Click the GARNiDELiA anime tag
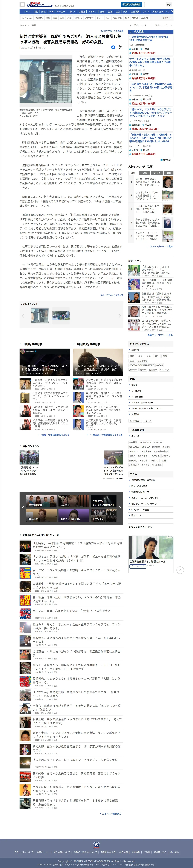The height and width of the screenshot is (868, 193). [x=146, y=442]
